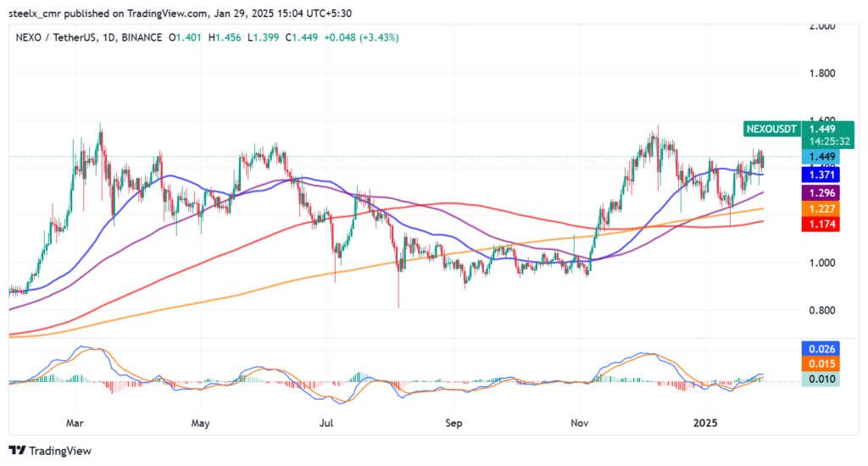Click the Nov label on time axis
The width and height of the screenshot is (868, 466).
579,421
